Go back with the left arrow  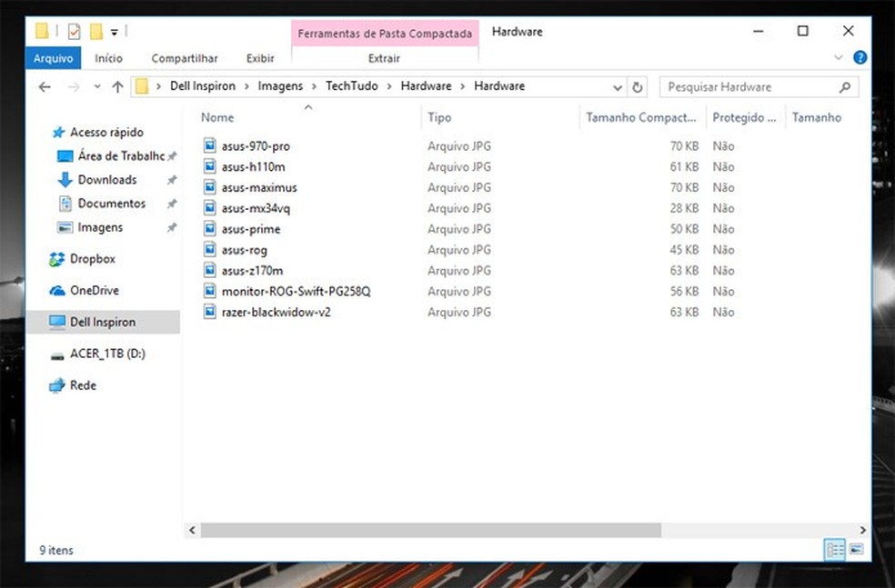coord(45,86)
